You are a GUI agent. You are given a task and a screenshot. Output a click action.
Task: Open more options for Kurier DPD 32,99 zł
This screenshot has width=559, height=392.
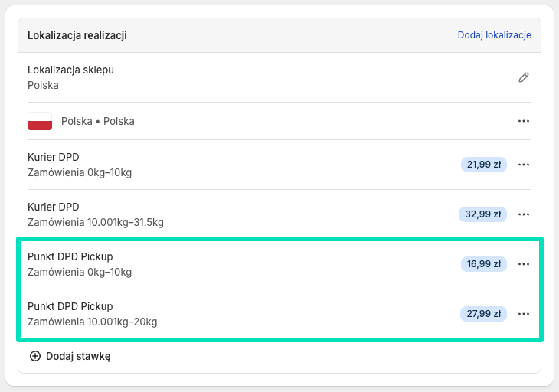[x=524, y=214]
